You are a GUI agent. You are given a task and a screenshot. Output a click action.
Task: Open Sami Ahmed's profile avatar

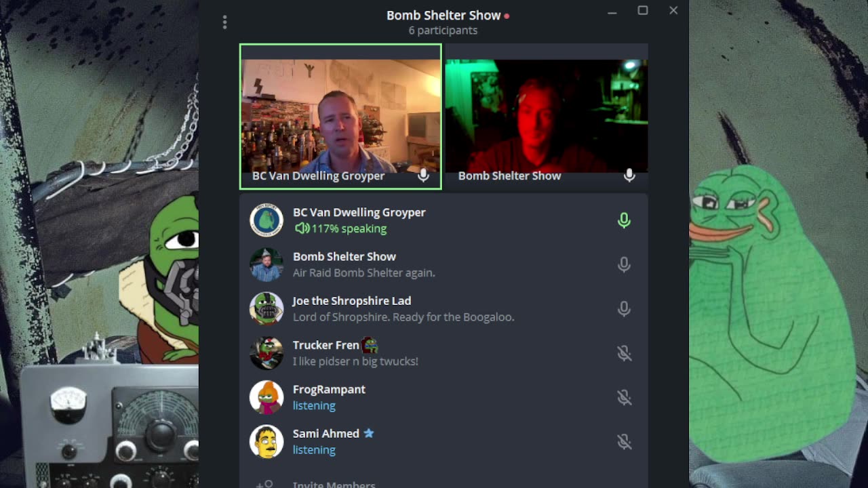coord(267,441)
